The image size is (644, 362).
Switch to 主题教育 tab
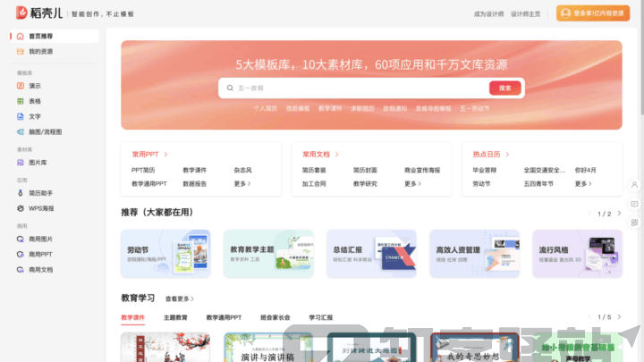(175, 317)
